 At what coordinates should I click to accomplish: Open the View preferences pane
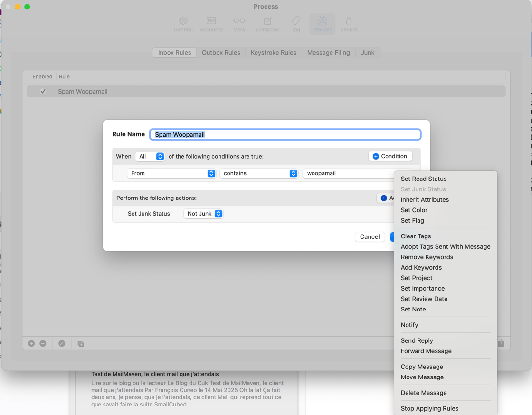[x=239, y=24]
